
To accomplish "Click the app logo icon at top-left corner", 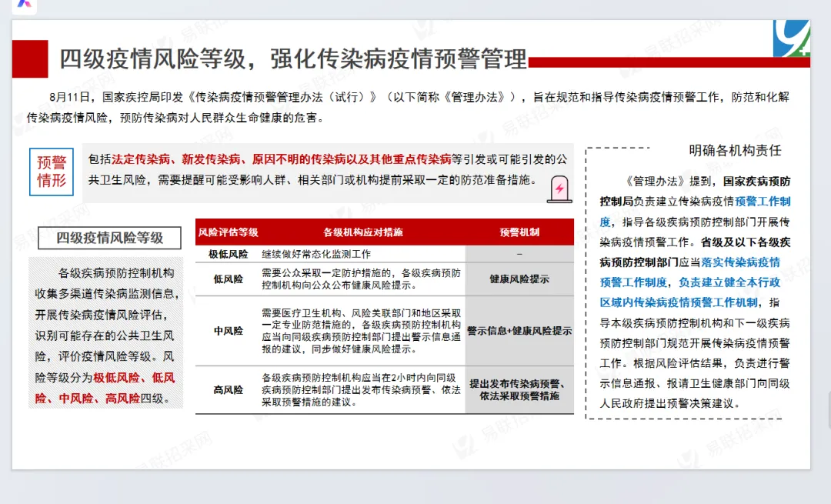I will tap(24, 5).
